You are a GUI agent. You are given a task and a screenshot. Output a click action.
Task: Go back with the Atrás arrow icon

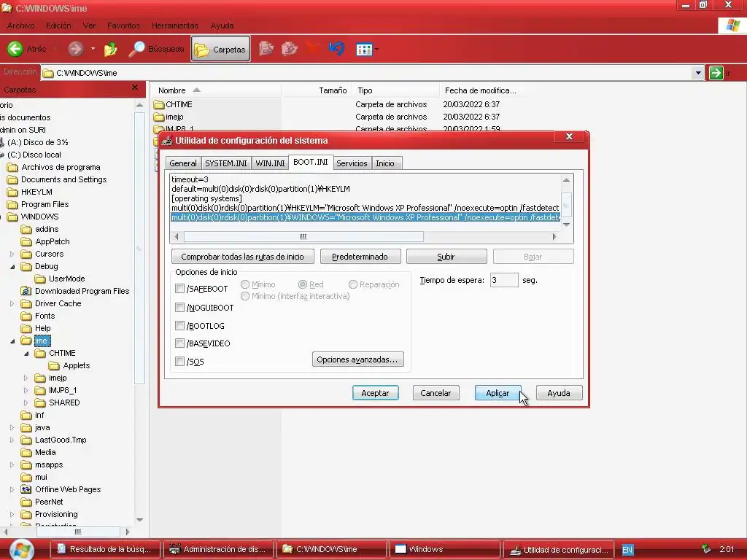click(15, 49)
